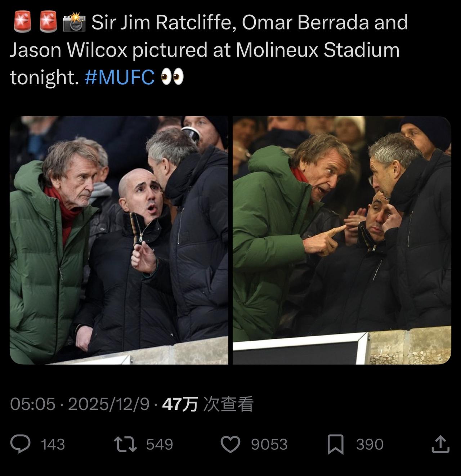Open the share upload icon
The width and height of the screenshot is (461, 476).
click(440, 444)
